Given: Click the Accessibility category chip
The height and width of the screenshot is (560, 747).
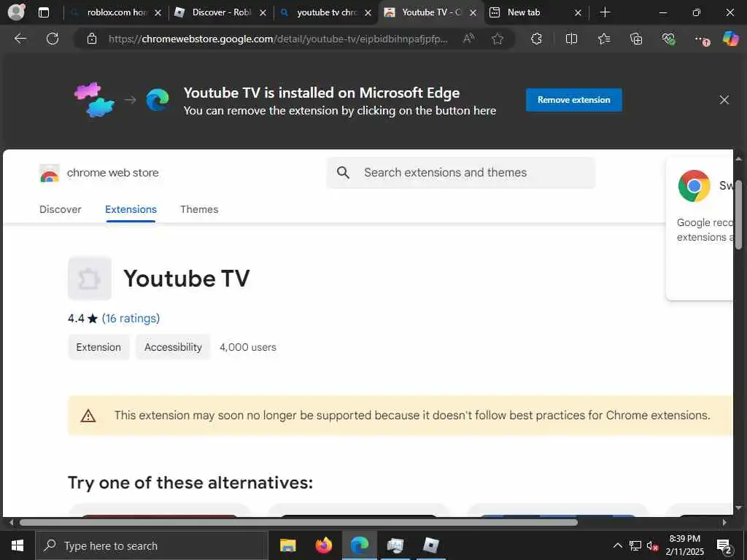Looking at the screenshot, I should [173, 347].
